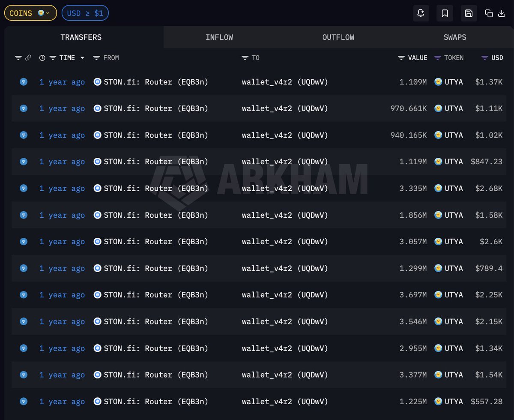Open wallet_v4r2 (UQDwV) on 940.165K row
Screen dimensions: 514x420
(285, 135)
